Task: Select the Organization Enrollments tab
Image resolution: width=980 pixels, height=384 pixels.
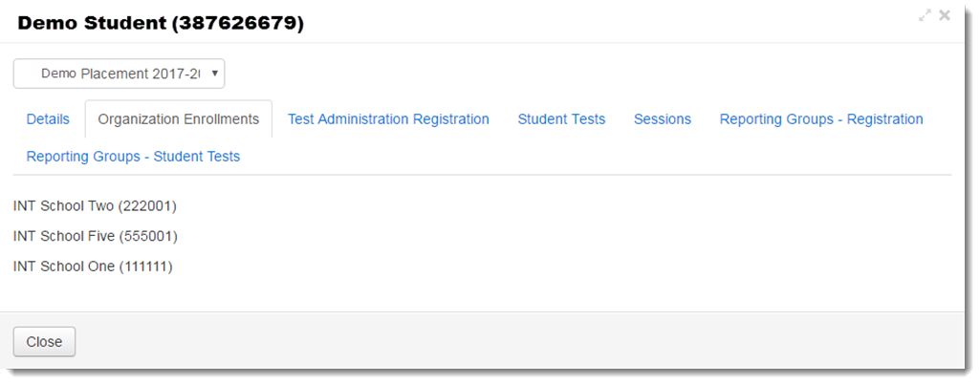Action: 178,119
